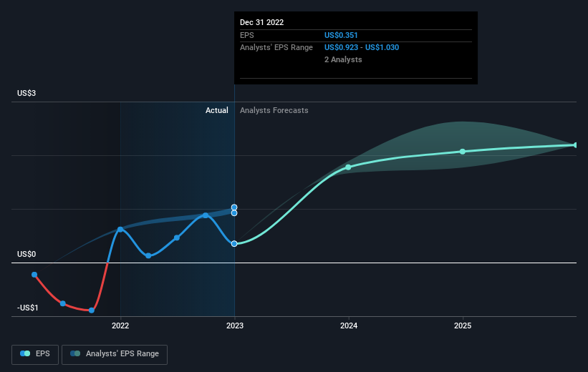Image resolution: width=588 pixels, height=372 pixels.
Task: Click the lowest red EPS point near -US$1
Action: 92,310
